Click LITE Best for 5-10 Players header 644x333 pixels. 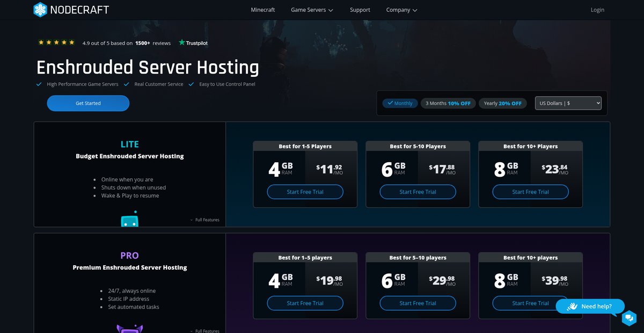point(418,146)
